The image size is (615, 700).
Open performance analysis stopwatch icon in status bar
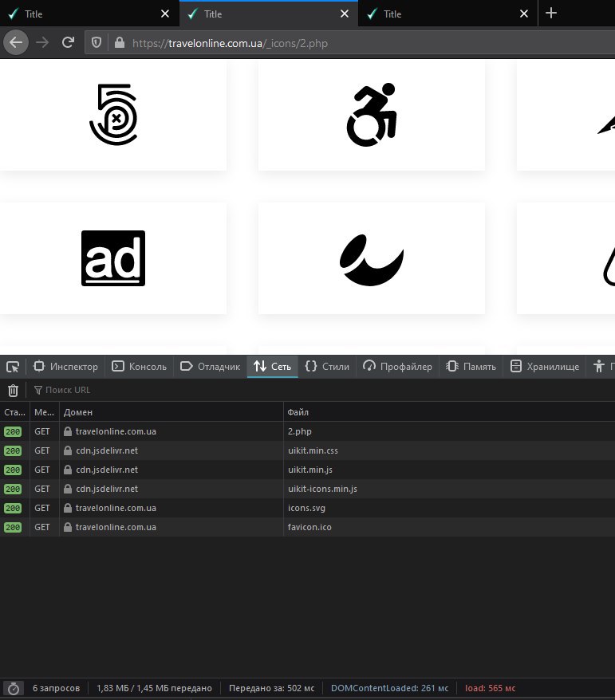coord(14,688)
